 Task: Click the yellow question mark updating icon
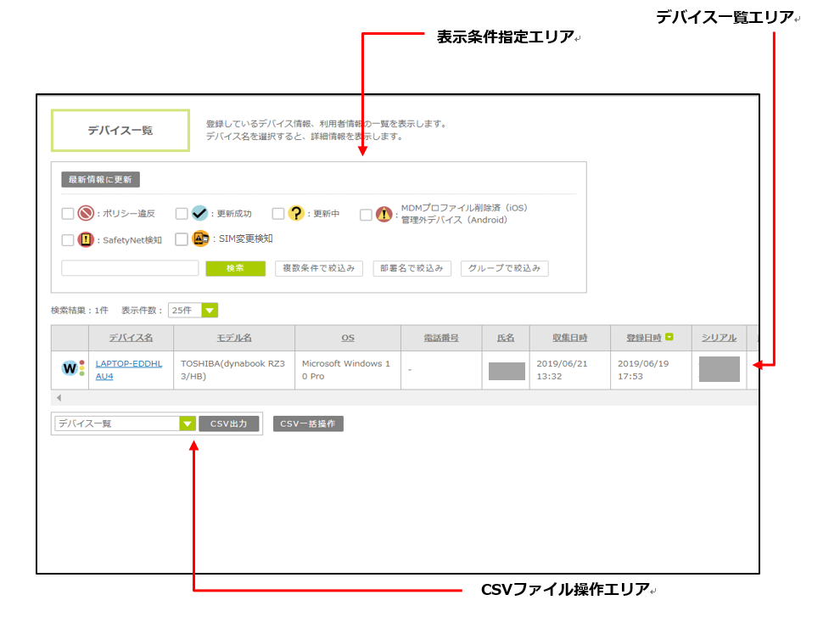296,214
